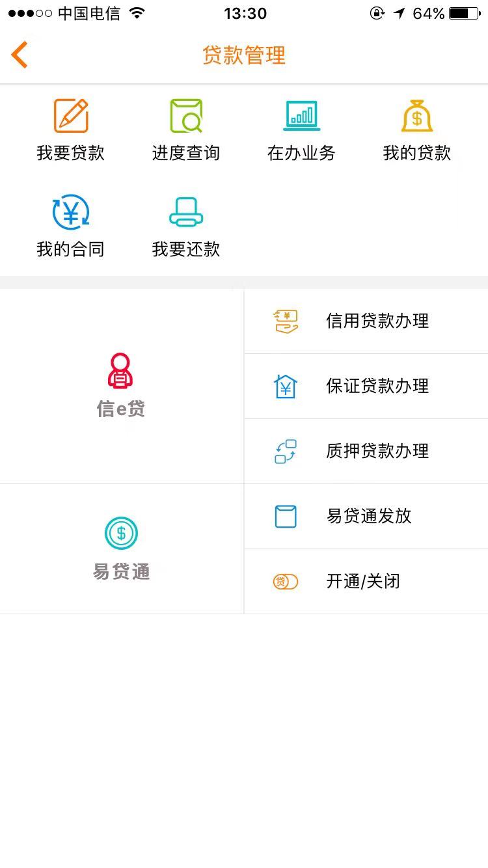Tap the battery indicator in status bar
Image resolution: width=488 pixels, height=868 pixels.
click(465, 14)
